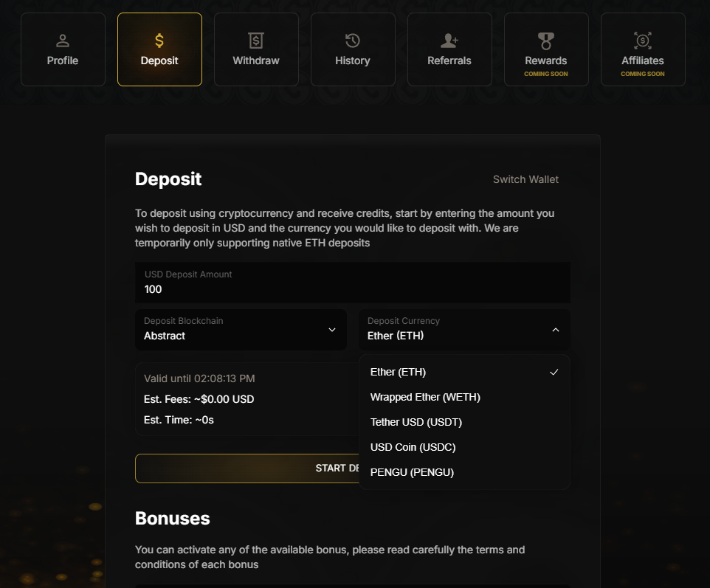Screen dimensions: 710x588
Task: Click the Deposit dollar sign icon
Action: click(159, 41)
